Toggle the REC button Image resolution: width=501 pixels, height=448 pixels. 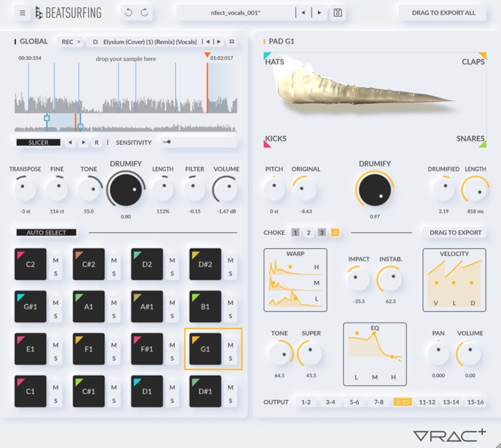click(x=71, y=42)
